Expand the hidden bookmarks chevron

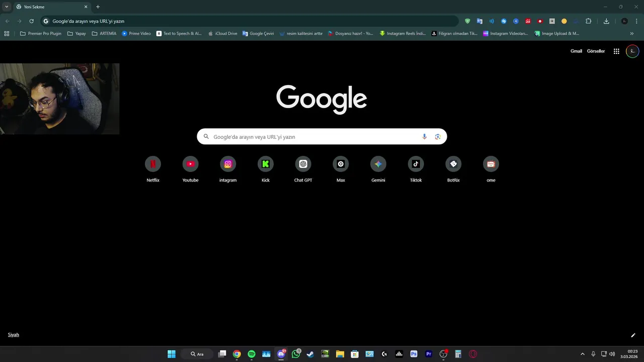coord(632,34)
